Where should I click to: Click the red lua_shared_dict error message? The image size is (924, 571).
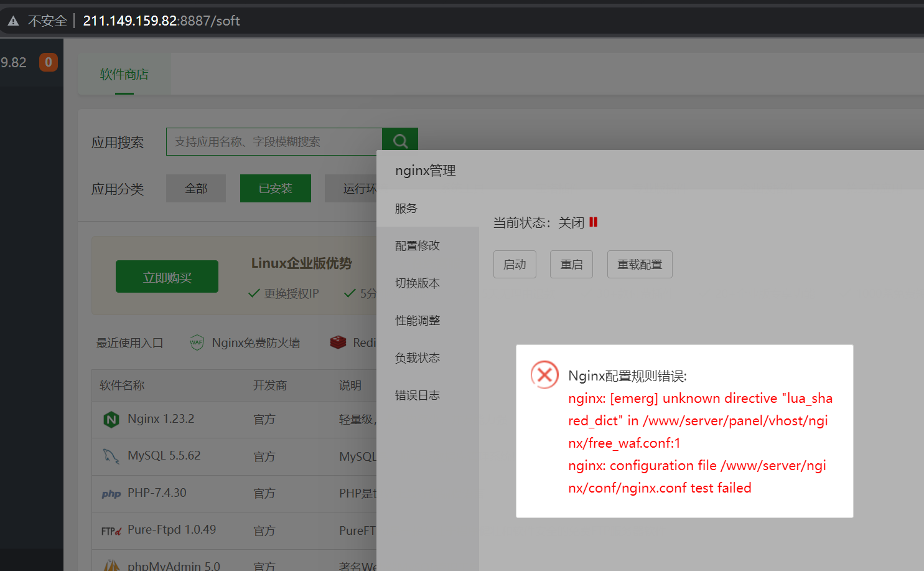[700, 420]
